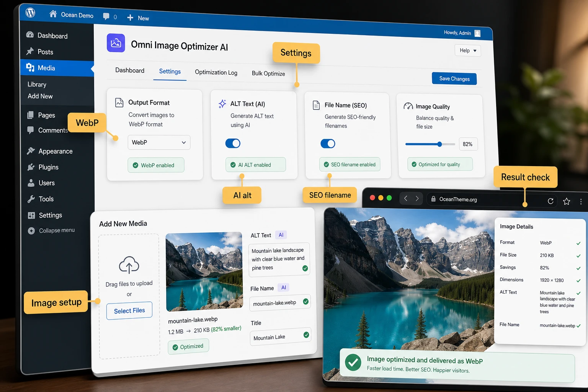Screen dimensions: 588x392
Task: Click the mountain lake image thumbnail
Action: click(x=204, y=271)
